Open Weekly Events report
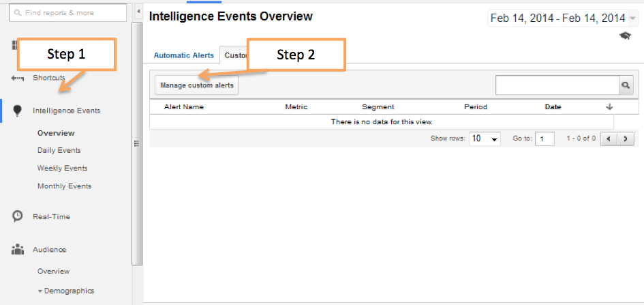644x305 pixels. click(x=62, y=168)
